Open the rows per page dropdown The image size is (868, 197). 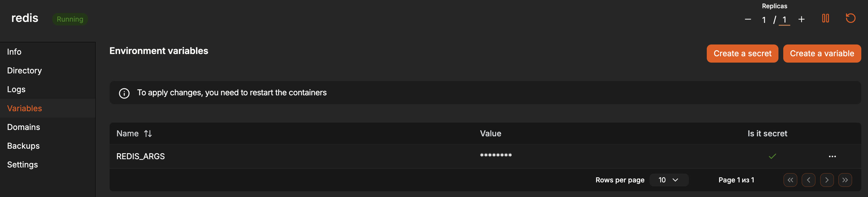coord(669,180)
